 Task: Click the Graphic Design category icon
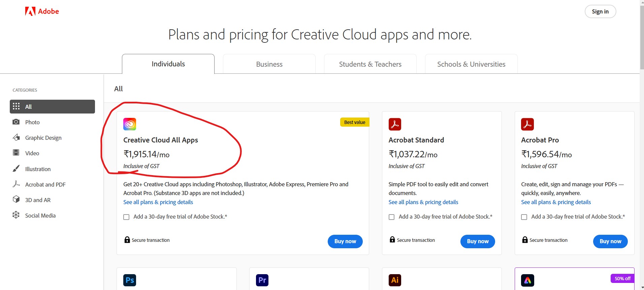(16, 137)
